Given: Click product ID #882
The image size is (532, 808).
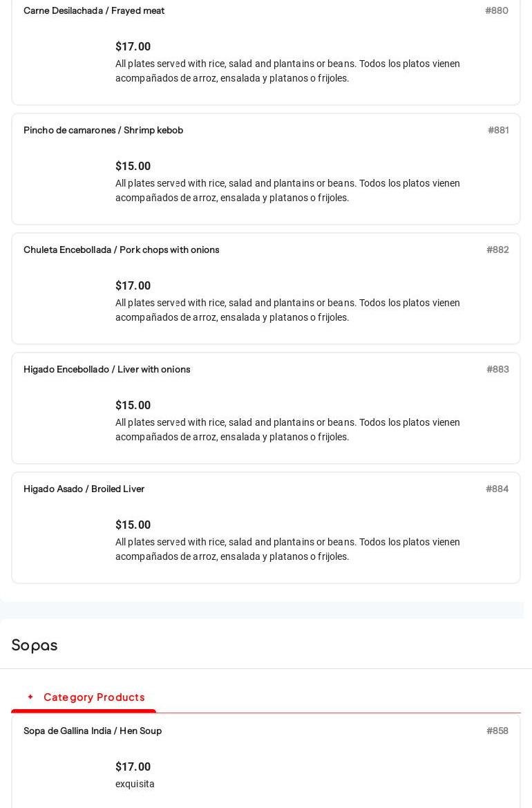Looking at the screenshot, I should click(497, 250).
